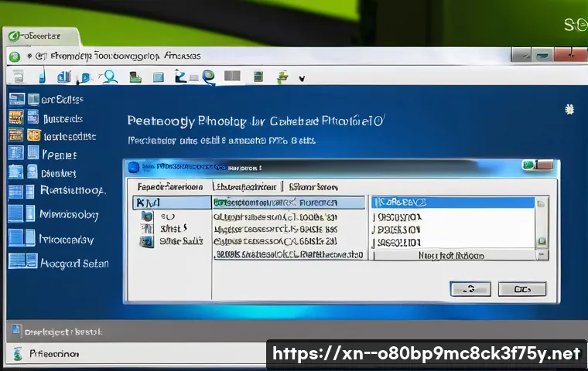Open the second tab in the dialog
The width and height of the screenshot is (588, 371).
246,187
